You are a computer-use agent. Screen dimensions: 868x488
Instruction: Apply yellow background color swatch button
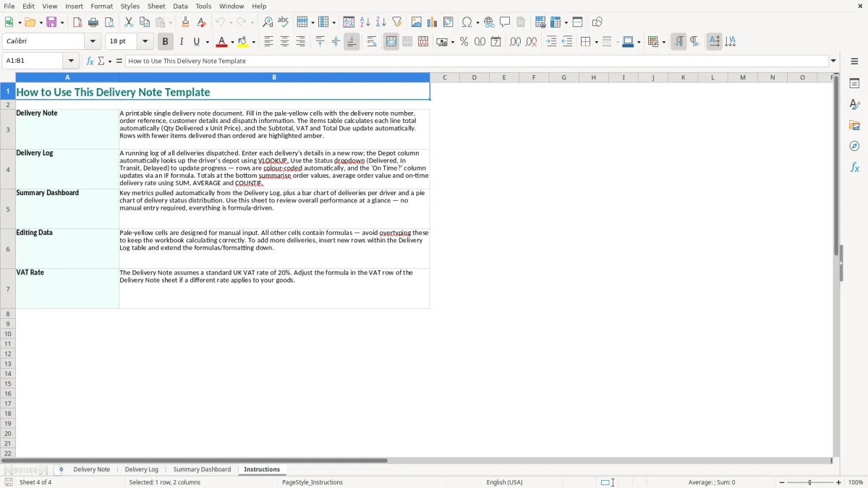click(x=243, y=42)
